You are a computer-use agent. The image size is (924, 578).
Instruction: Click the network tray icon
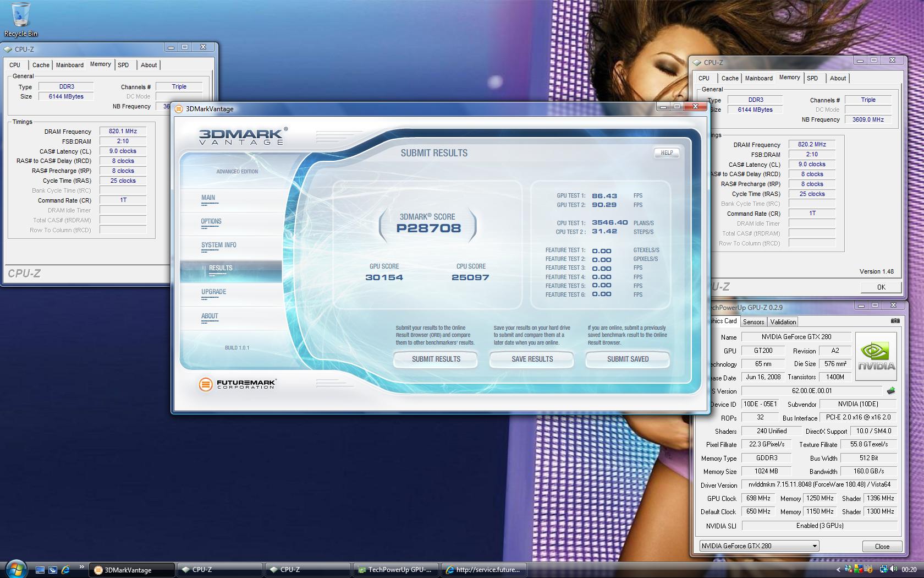[x=883, y=570]
